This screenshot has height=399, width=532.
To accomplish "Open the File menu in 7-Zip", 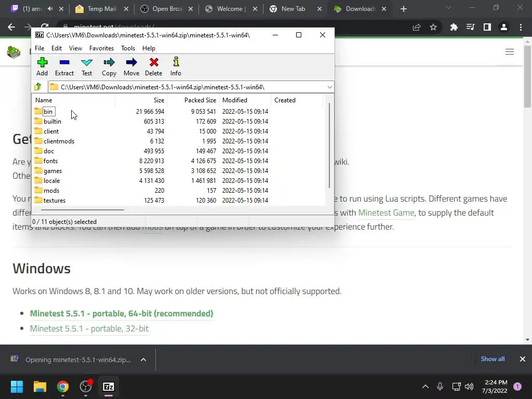I will [x=39, y=48].
